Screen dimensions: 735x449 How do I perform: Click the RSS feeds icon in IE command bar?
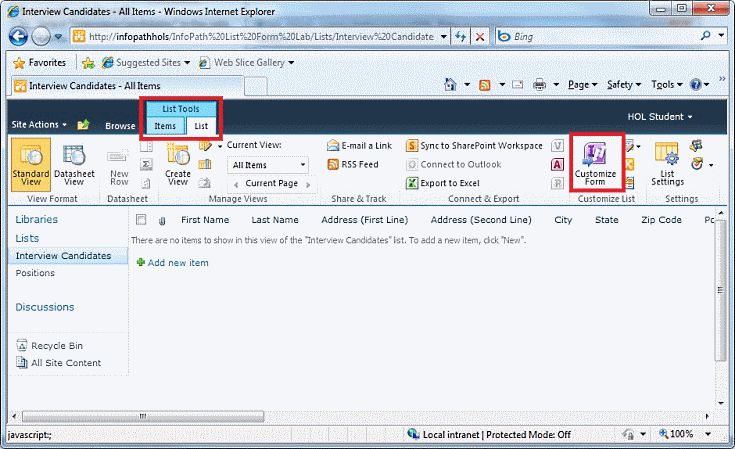tap(485, 85)
